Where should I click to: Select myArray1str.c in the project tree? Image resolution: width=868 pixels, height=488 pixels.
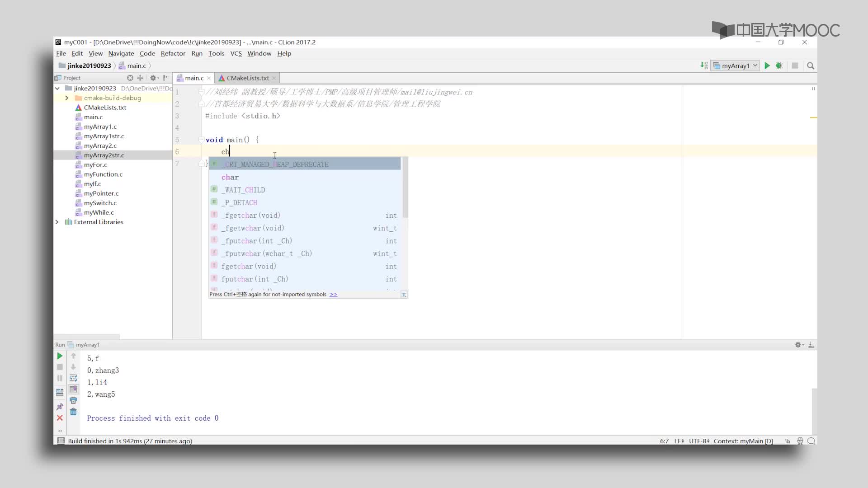pyautogui.click(x=104, y=136)
